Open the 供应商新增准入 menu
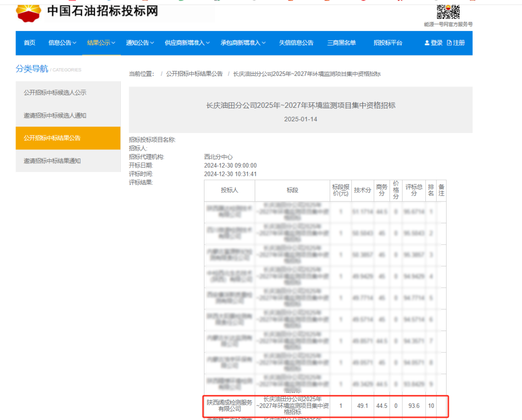The width and height of the screenshot is (522, 420). (x=185, y=43)
